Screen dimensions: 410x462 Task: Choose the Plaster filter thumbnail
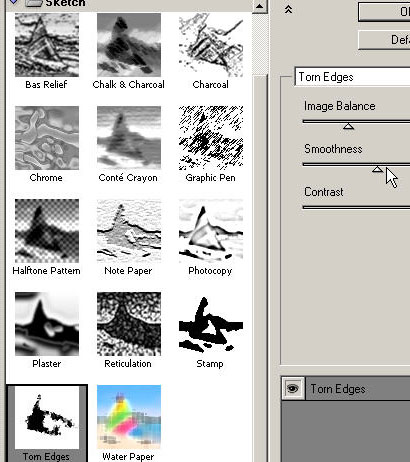coord(47,324)
